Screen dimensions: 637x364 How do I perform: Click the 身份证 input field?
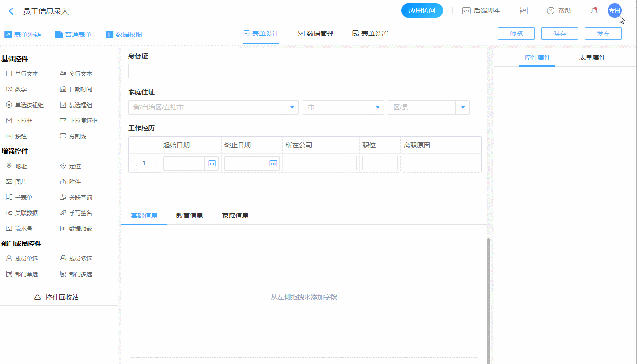tap(211, 71)
